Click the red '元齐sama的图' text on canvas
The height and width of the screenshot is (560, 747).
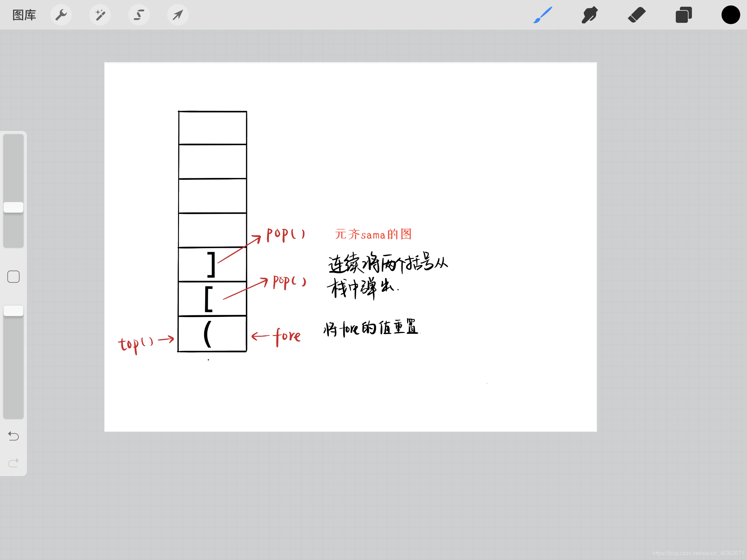pyautogui.click(x=373, y=234)
